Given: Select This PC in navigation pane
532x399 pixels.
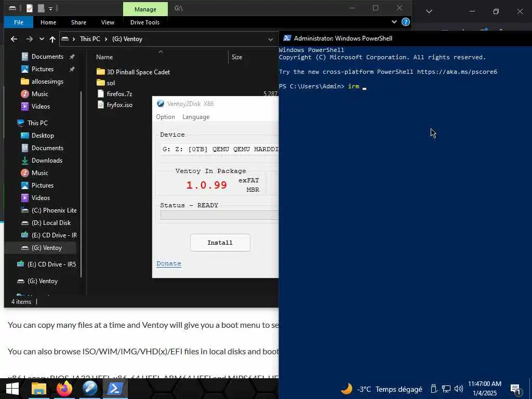Looking at the screenshot, I should coord(37,123).
